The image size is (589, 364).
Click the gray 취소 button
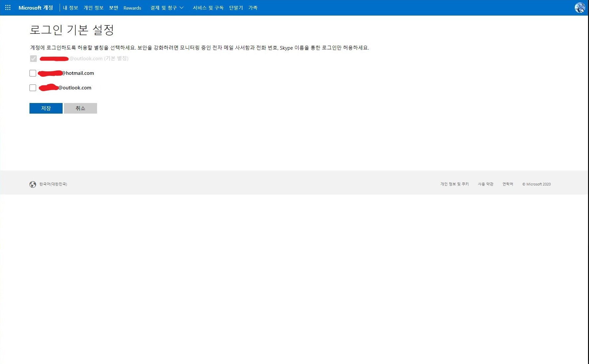80,108
